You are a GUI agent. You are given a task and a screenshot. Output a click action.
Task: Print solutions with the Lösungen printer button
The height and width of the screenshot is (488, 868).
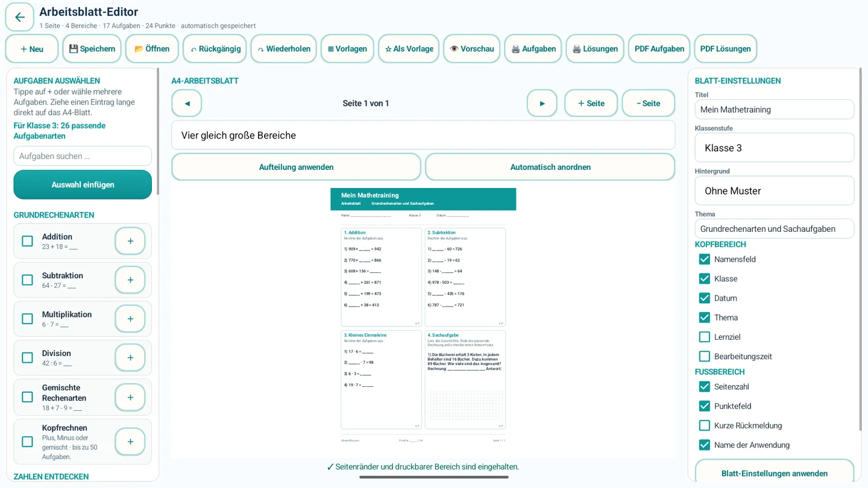coord(595,49)
